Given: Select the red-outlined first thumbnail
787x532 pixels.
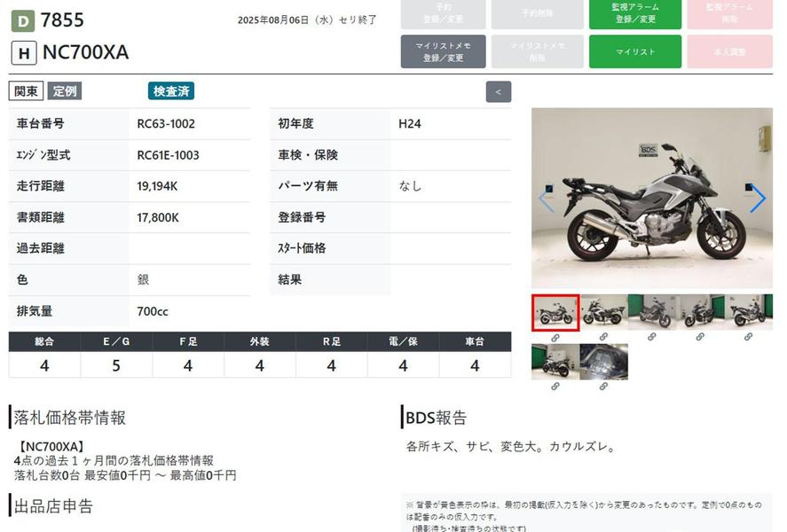Looking at the screenshot, I should (x=555, y=312).
